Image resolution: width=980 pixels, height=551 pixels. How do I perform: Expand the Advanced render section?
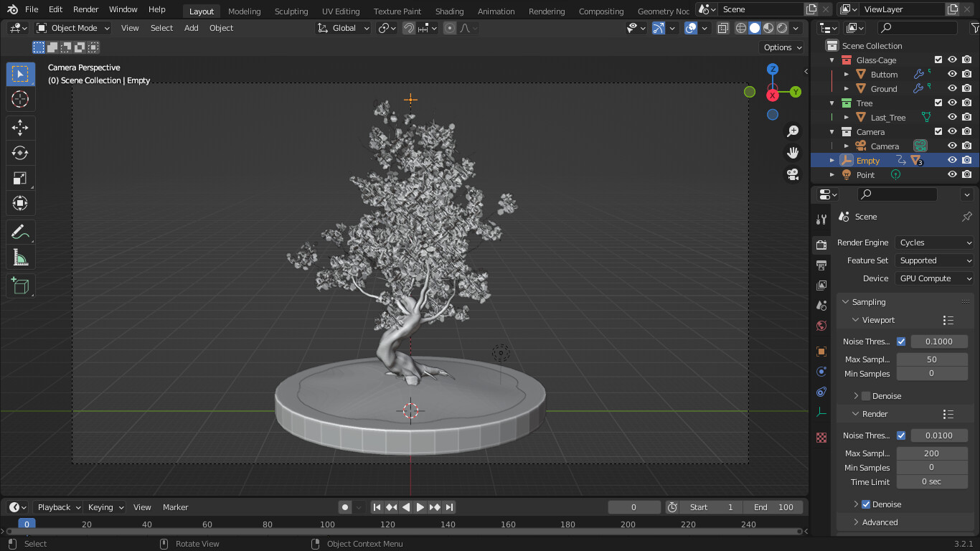pyautogui.click(x=880, y=522)
